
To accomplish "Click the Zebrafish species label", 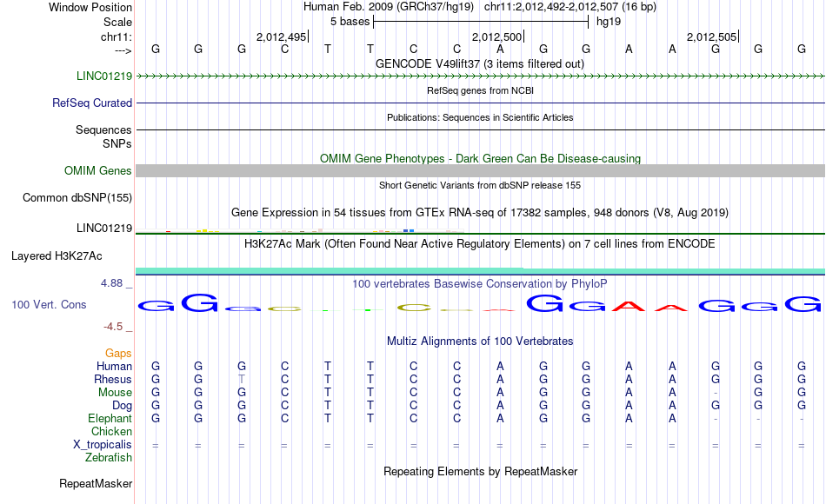I will tap(109, 458).
